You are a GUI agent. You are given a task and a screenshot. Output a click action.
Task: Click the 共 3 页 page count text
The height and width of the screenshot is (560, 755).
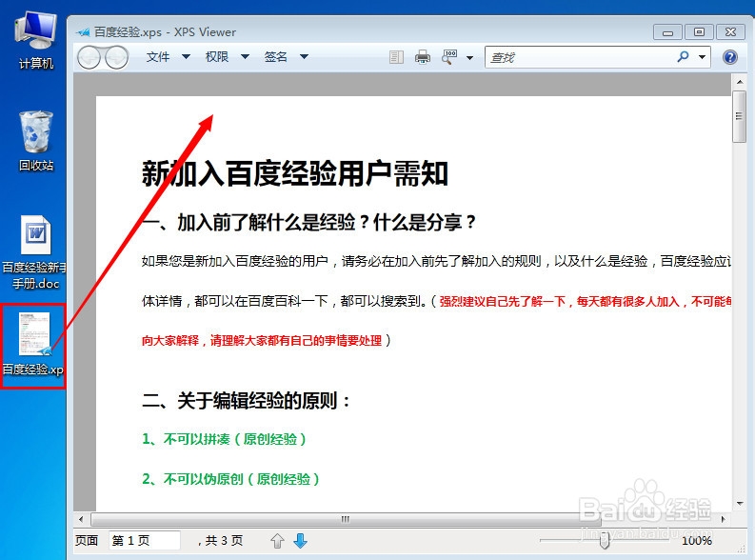click(x=225, y=541)
